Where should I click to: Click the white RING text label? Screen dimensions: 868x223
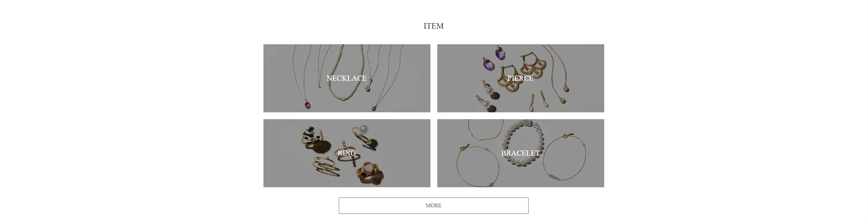pos(347,153)
